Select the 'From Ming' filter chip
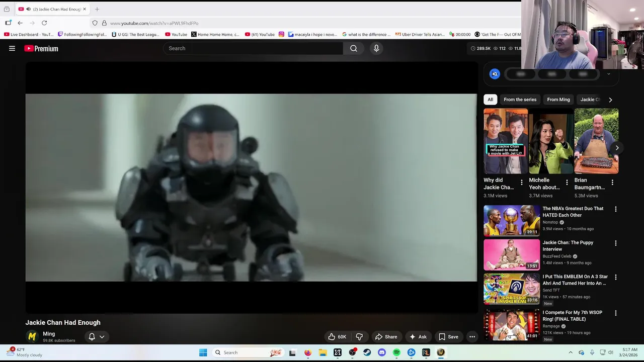The width and height of the screenshot is (644, 362). click(x=558, y=100)
